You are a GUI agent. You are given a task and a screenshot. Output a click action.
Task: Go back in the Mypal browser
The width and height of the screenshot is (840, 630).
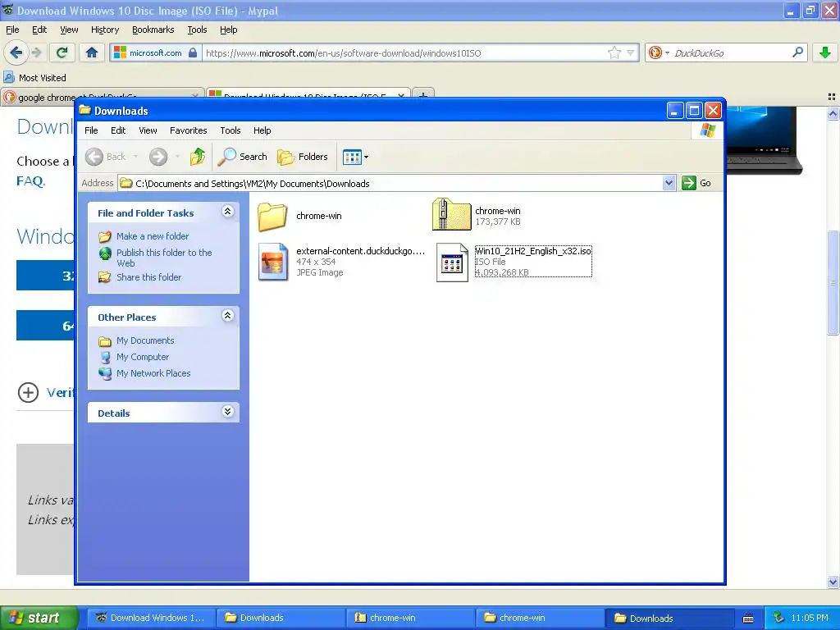coord(16,52)
